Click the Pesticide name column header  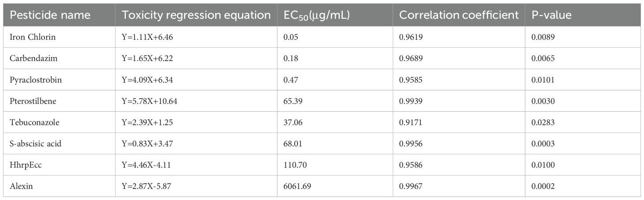(x=50, y=15)
